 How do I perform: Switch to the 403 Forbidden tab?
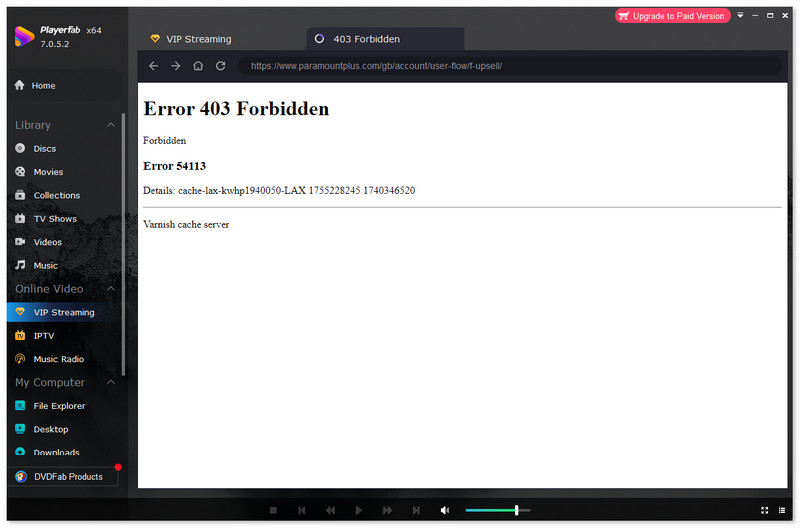(x=385, y=39)
